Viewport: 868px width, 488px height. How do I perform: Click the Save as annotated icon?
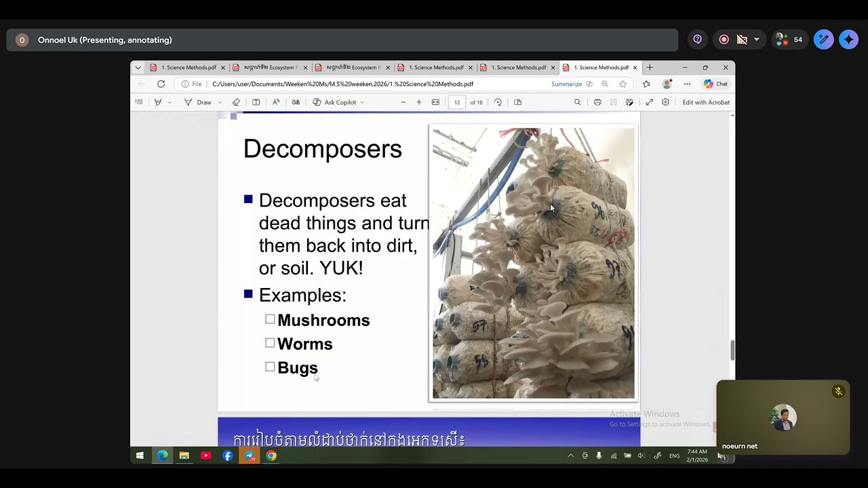tap(630, 102)
